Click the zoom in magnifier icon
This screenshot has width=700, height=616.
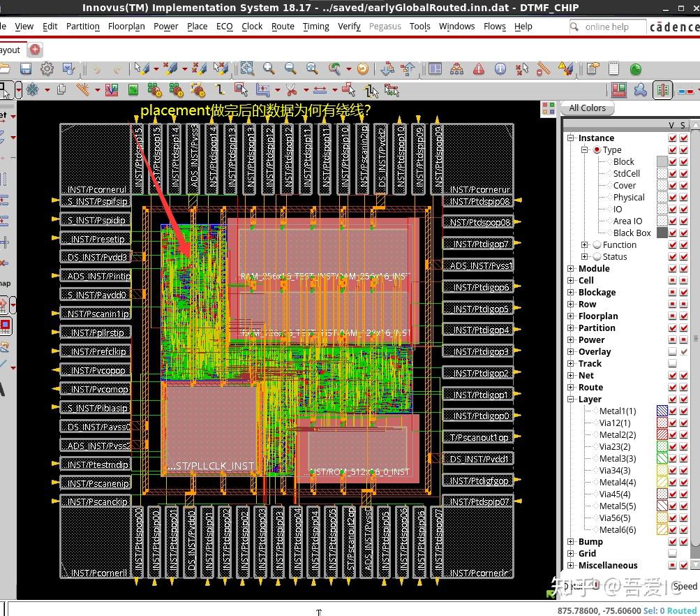click(x=269, y=68)
